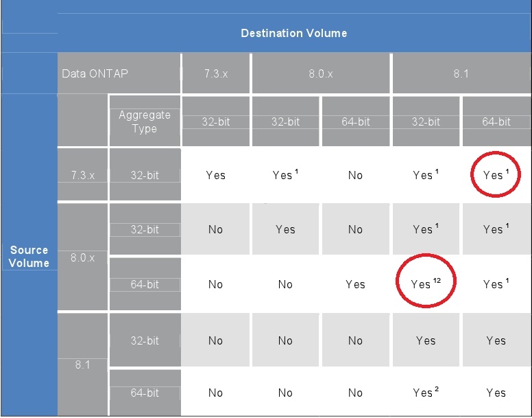Screen dimensions: 532x418
Task: Click the Destination Volume header
Action: tap(294, 33)
